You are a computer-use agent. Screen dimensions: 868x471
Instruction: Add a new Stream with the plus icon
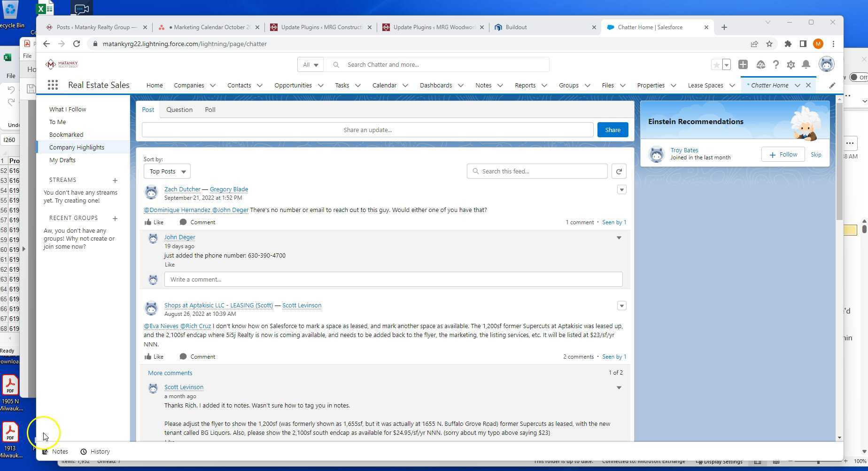115,181
